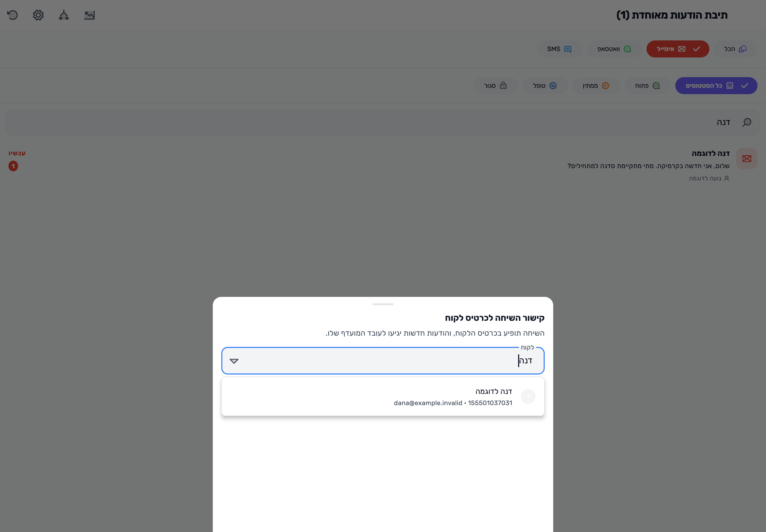Choose דנה לדוגמה from customer suggestions
Screen dimensions: 766x532
click(383, 396)
